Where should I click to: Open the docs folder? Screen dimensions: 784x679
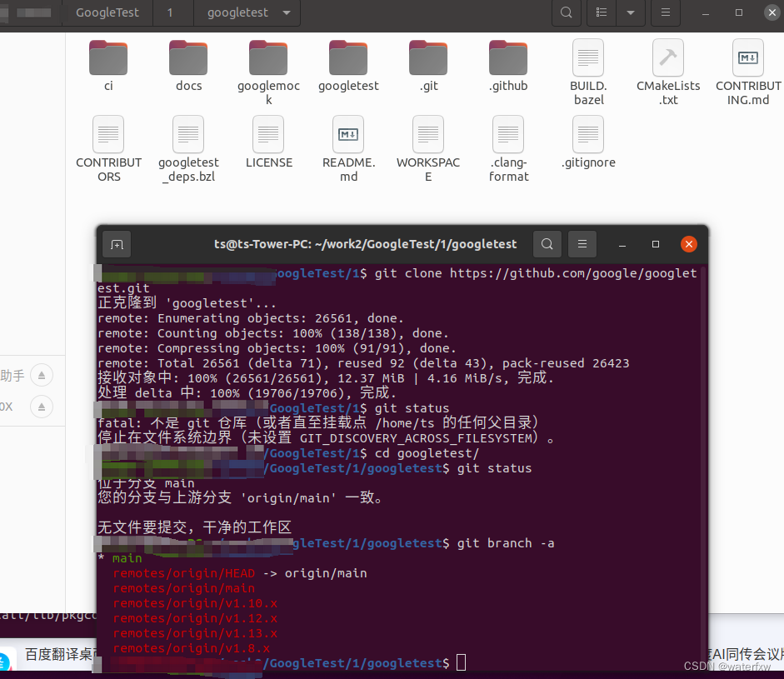tap(188, 66)
